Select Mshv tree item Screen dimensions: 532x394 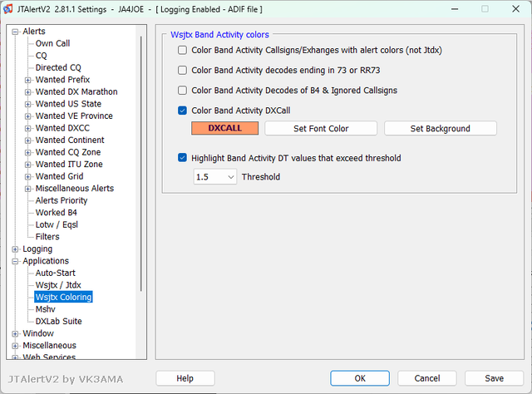click(45, 309)
